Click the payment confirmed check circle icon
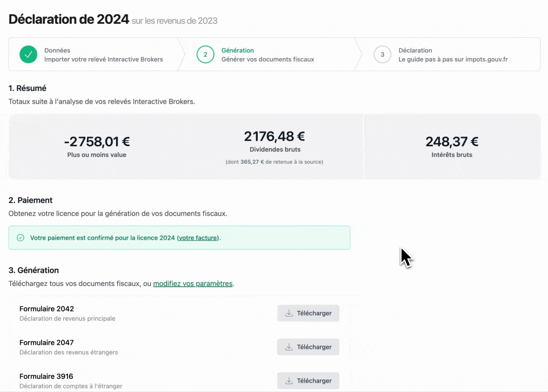This screenshot has height=392, width=548. (x=20, y=238)
